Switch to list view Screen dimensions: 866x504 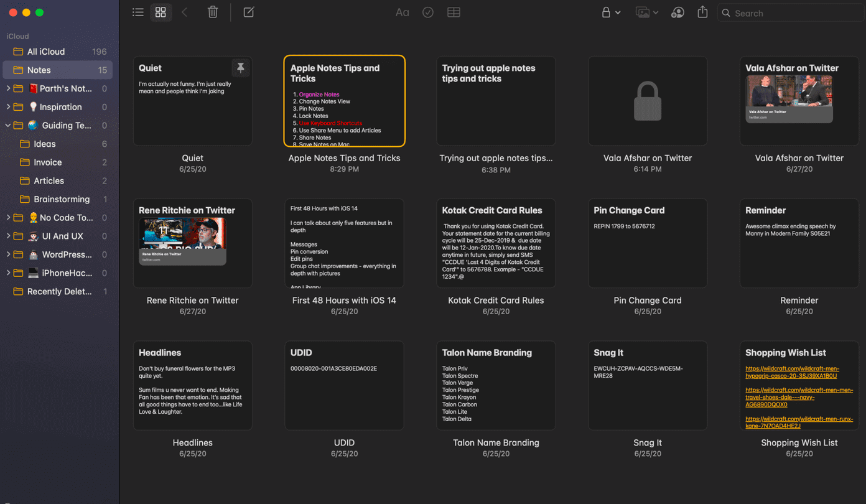click(138, 12)
